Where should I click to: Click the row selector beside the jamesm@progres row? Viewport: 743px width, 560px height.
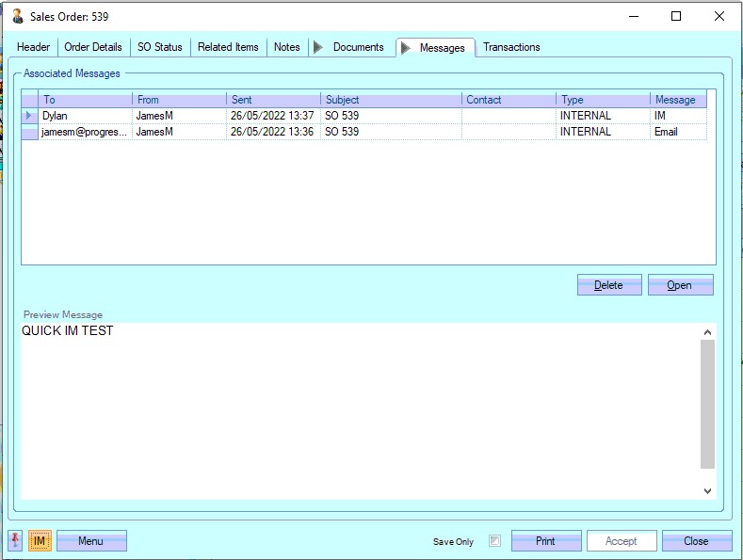(x=29, y=133)
